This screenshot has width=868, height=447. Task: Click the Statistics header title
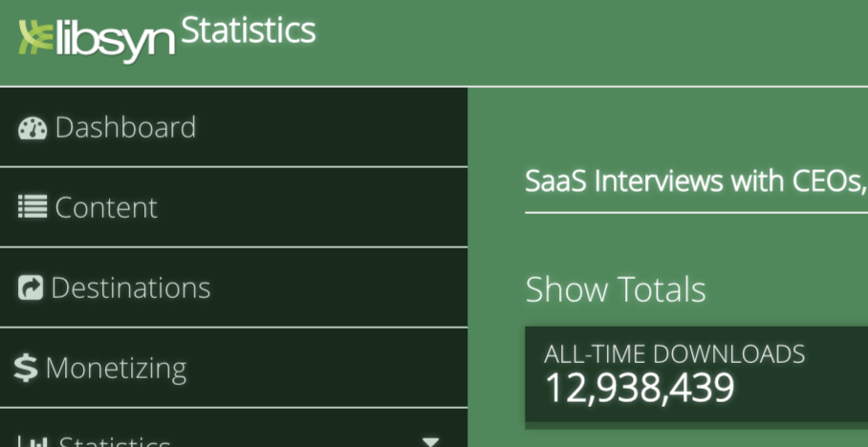[x=248, y=31]
